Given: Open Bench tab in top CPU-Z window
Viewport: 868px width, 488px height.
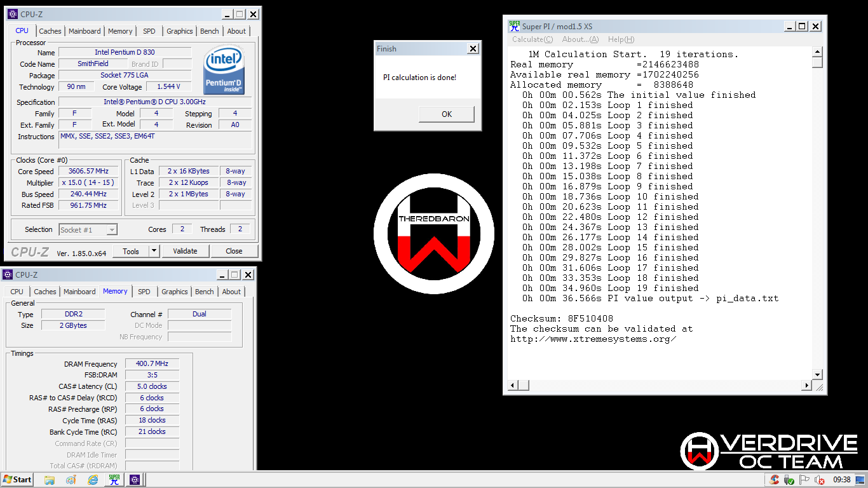Looking at the screenshot, I should pyautogui.click(x=209, y=31).
